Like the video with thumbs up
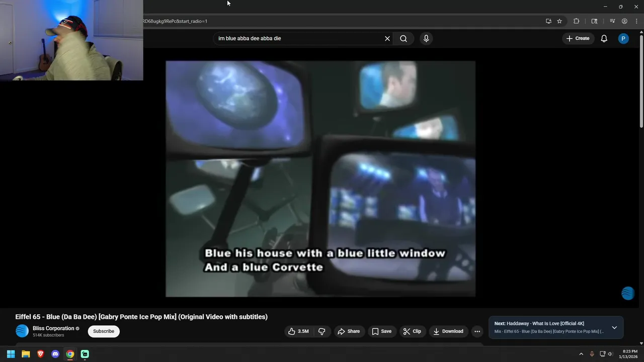 pos(298,331)
